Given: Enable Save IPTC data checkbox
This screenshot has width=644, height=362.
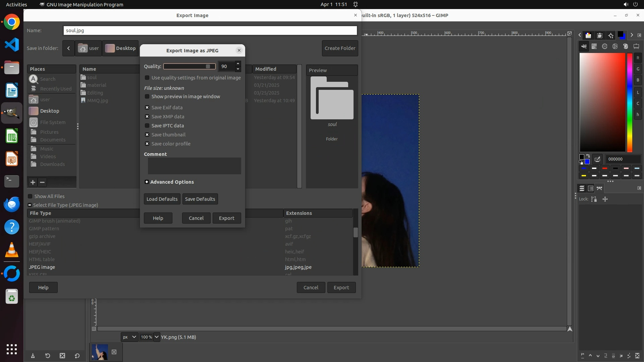Looking at the screenshot, I should [147, 126].
